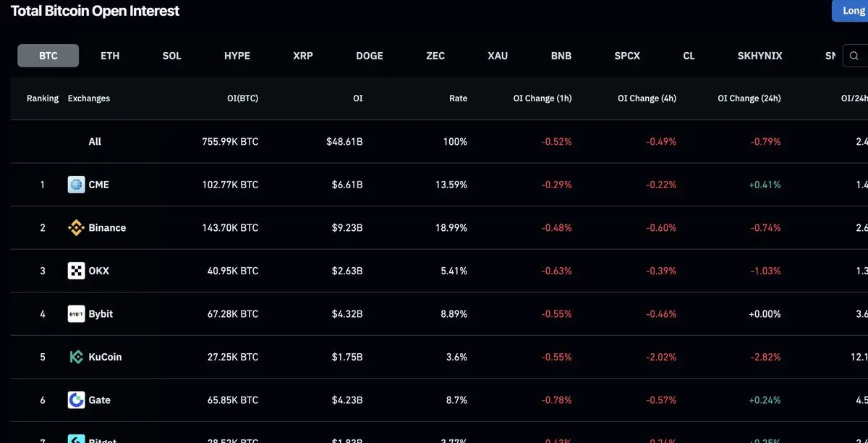Click the KuCoin logo icon
The height and width of the screenshot is (443, 868).
tap(76, 357)
